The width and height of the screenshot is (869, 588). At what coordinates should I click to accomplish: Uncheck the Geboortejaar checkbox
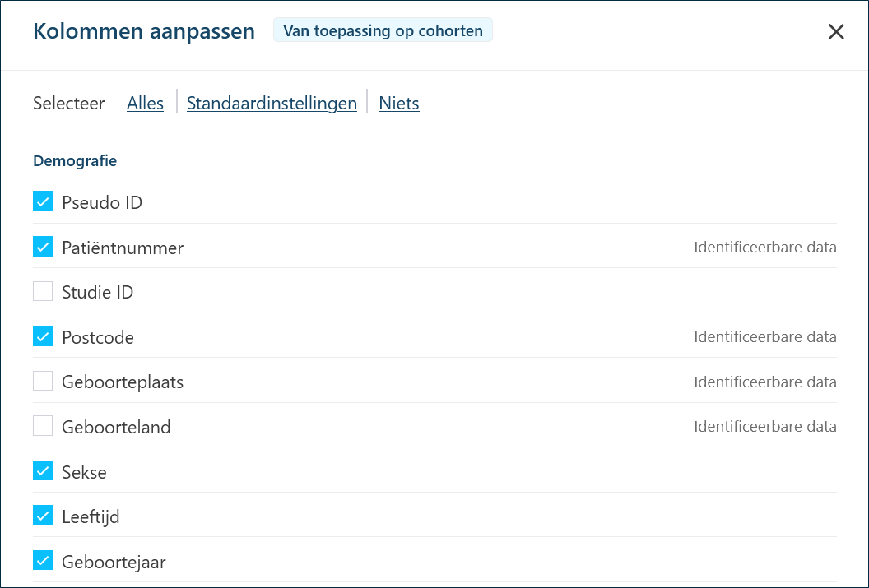click(43, 561)
